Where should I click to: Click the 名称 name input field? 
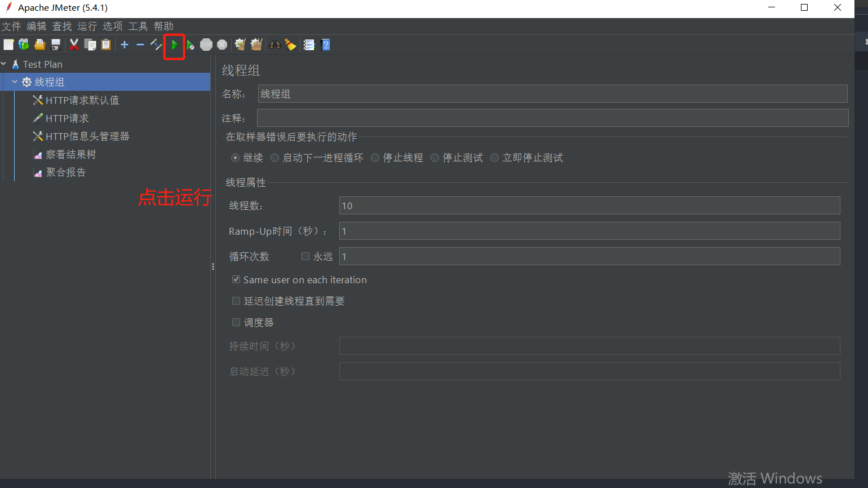point(552,94)
